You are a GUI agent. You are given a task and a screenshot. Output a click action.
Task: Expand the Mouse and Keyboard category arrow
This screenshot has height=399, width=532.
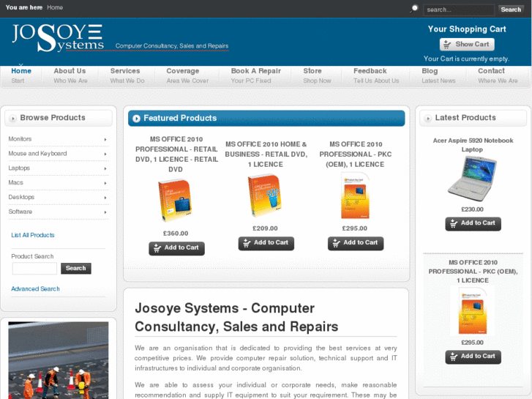pos(105,154)
